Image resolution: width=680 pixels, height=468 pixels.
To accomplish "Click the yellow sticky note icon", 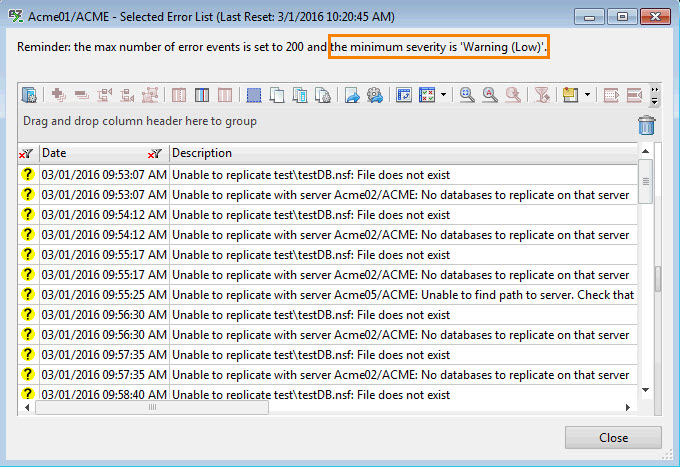I will [x=571, y=95].
